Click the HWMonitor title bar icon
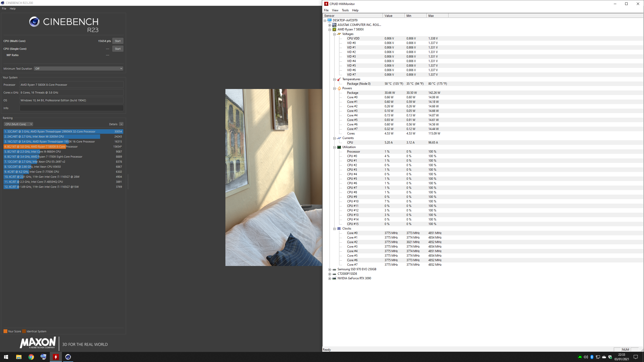The width and height of the screenshot is (644, 362). point(326,4)
